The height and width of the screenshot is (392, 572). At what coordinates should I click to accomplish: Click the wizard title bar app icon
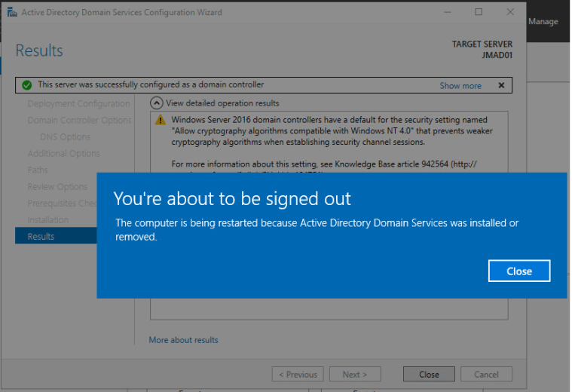(x=11, y=13)
